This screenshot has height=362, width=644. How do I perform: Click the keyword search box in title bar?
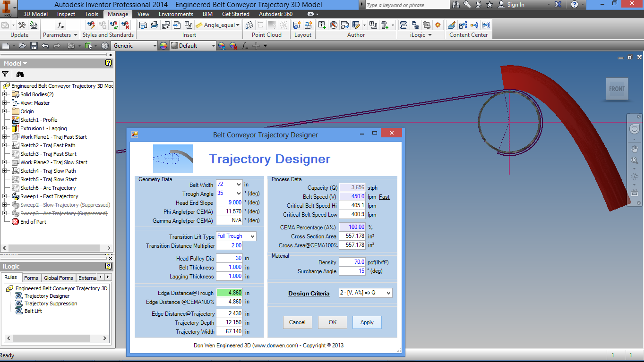(x=407, y=5)
